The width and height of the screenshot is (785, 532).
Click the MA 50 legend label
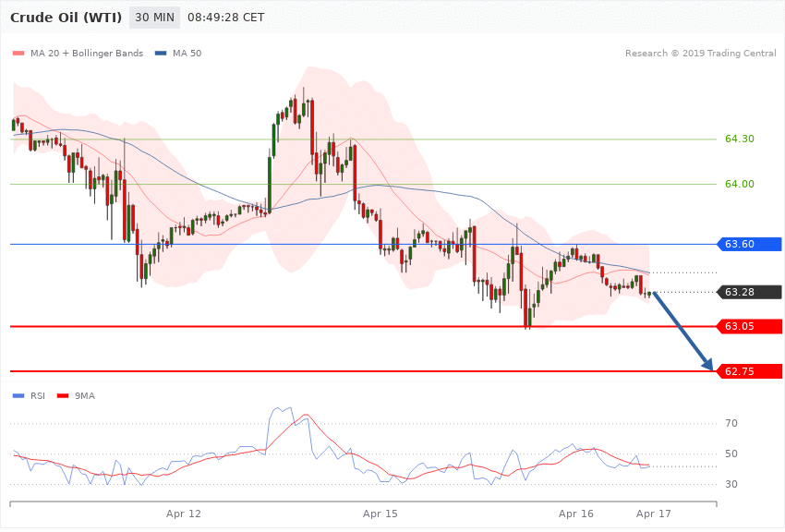coord(187,53)
